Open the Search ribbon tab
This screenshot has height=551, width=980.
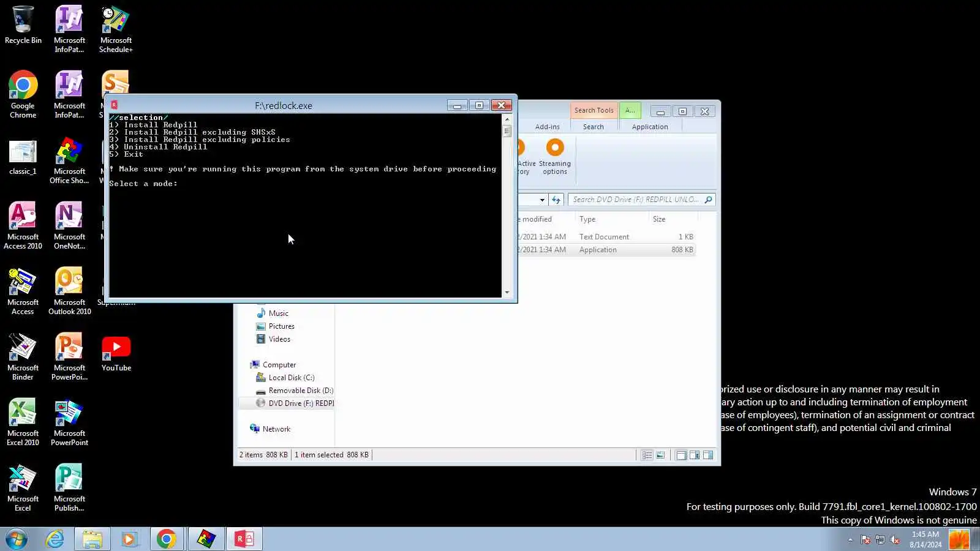click(x=594, y=127)
